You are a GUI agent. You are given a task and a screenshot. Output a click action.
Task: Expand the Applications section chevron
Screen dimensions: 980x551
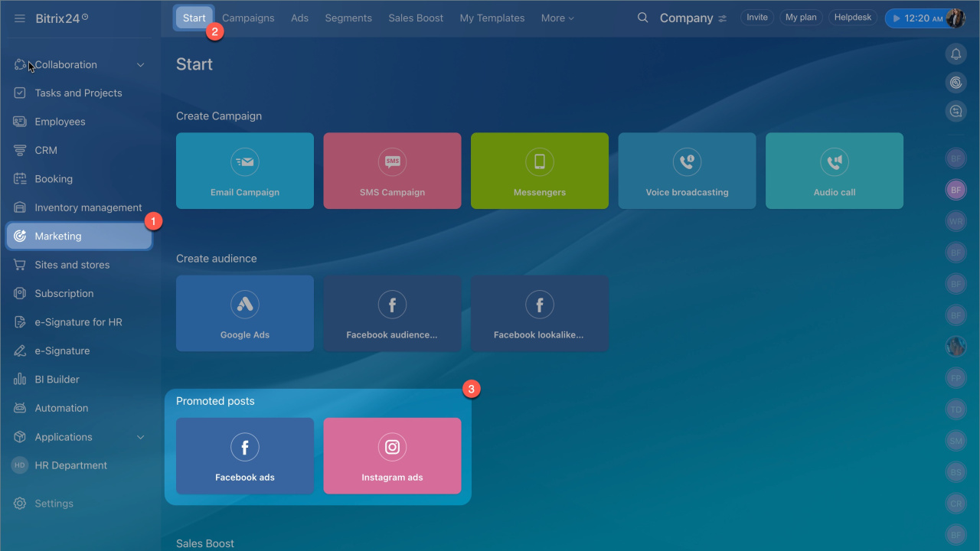pyautogui.click(x=140, y=437)
